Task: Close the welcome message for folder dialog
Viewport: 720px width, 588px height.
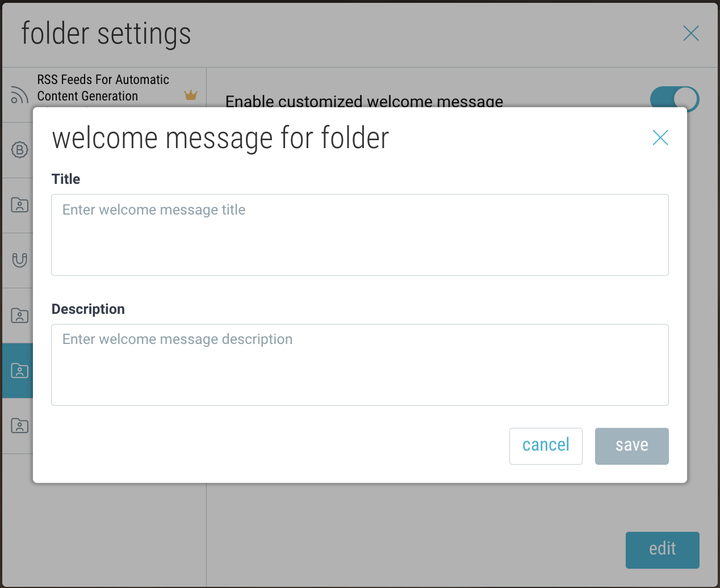Action: tap(660, 137)
